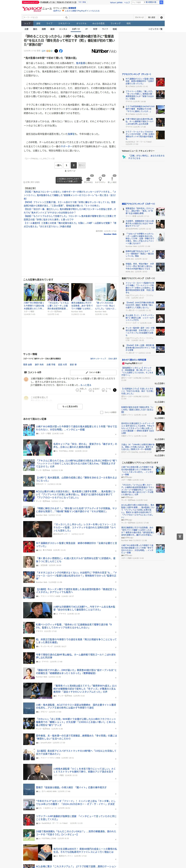The image size is (186, 868).
Task: Open 堂安 律 player link
Action: click(73, 364)
